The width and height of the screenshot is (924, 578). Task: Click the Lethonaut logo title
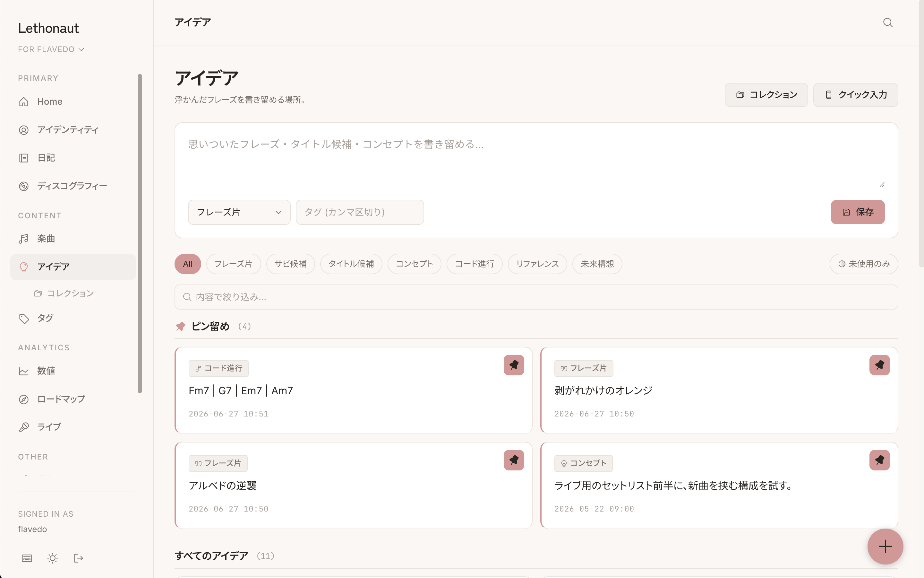(x=48, y=28)
